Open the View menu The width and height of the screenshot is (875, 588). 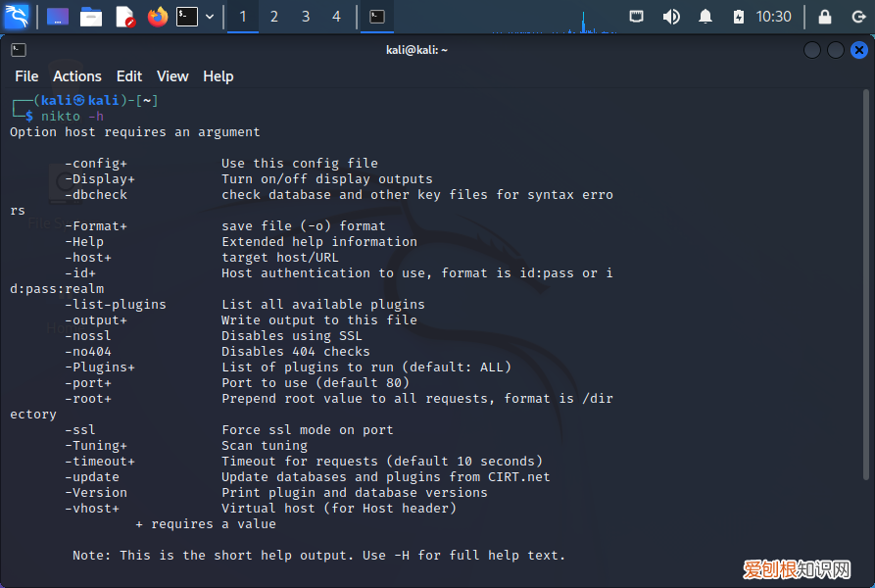click(172, 76)
